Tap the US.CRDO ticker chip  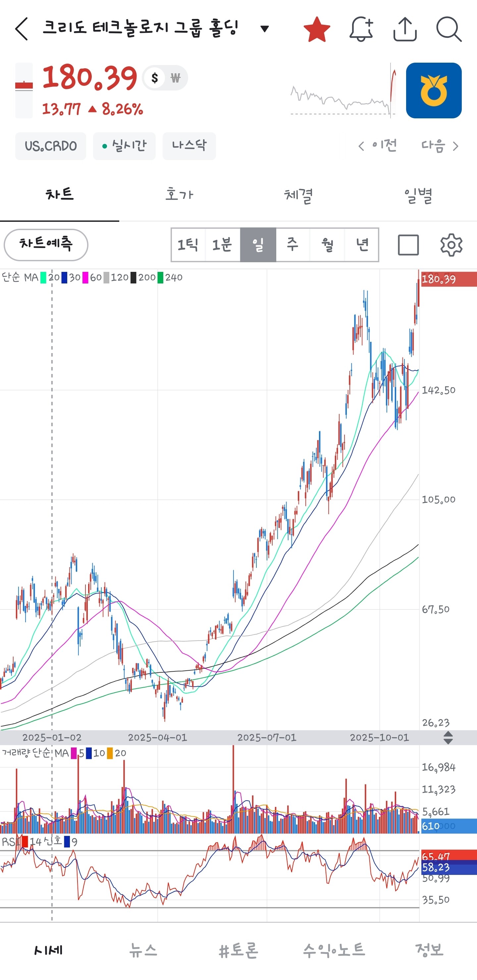(x=51, y=146)
